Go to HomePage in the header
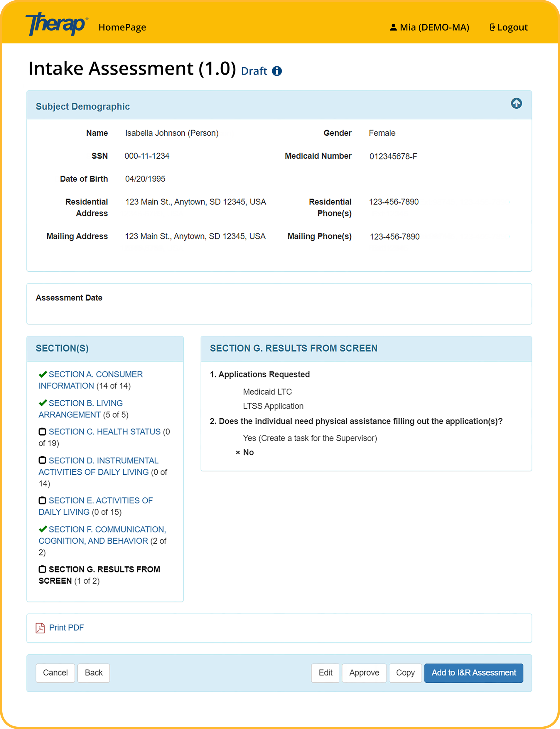Screen dimensions: 560x729 pos(122,27)
